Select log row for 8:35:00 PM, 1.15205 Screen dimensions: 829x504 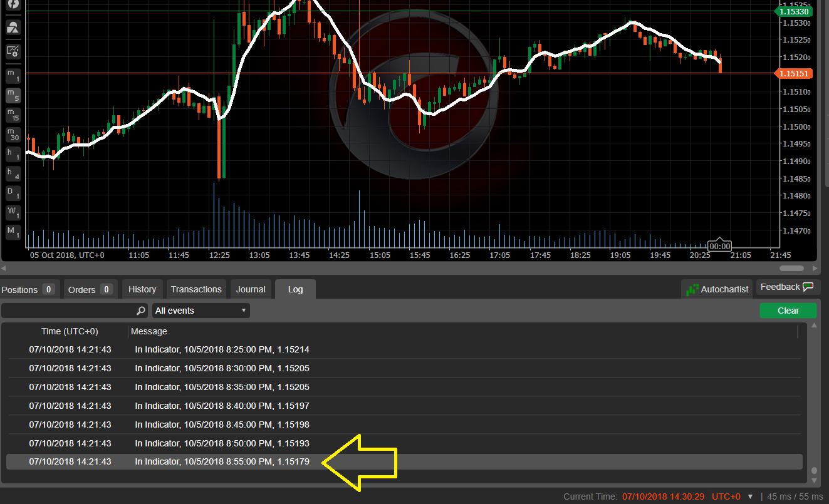(x=404, y=387)
